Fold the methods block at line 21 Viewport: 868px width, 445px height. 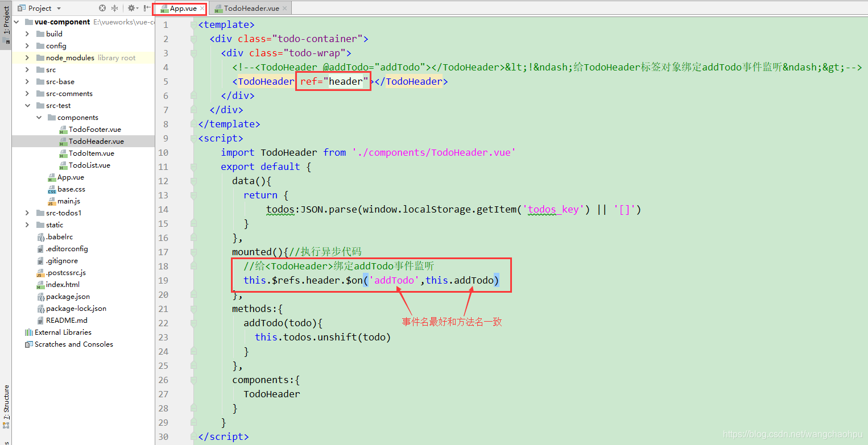(x=193, y=309)
